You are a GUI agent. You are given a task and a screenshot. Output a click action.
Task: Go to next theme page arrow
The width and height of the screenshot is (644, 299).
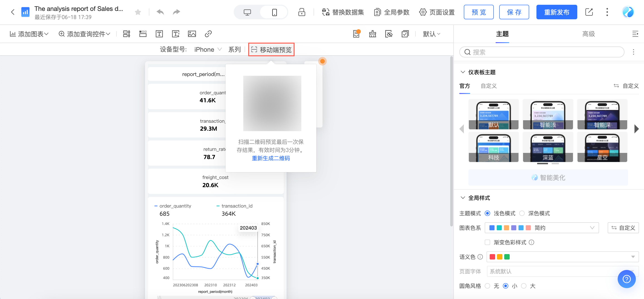(637, 129)
